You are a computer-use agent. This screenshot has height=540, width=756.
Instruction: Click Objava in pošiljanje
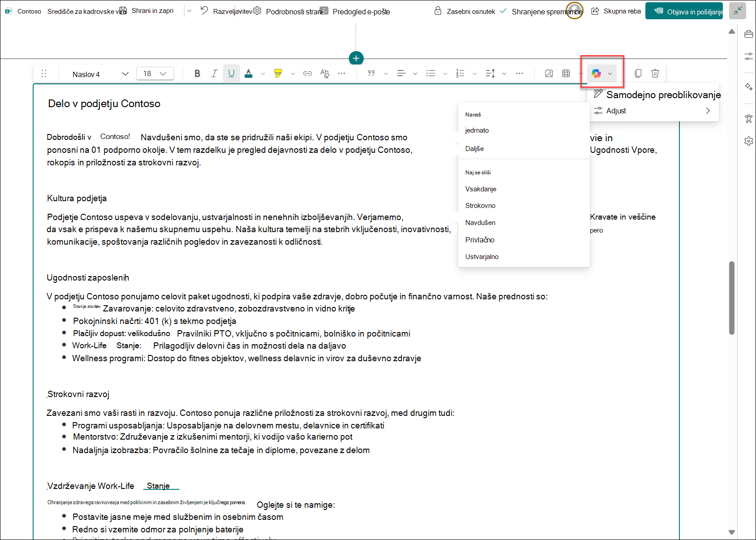pos(684,11)
